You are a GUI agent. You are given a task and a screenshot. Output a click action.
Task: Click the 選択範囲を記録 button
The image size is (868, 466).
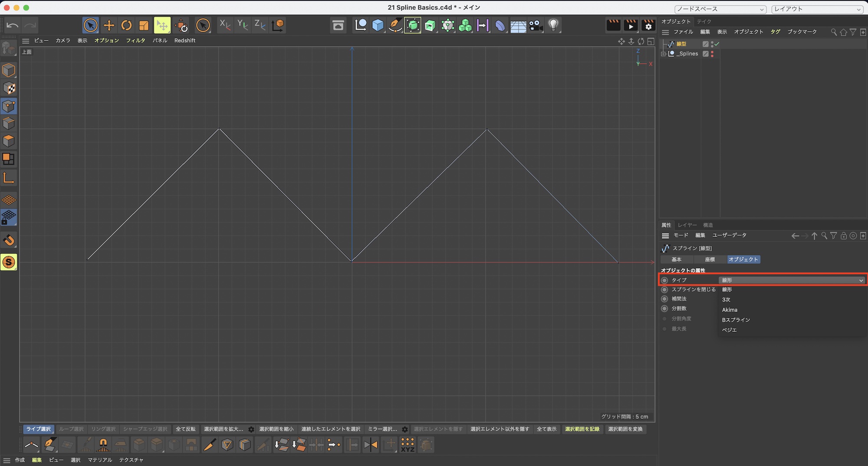pos(582,429)
